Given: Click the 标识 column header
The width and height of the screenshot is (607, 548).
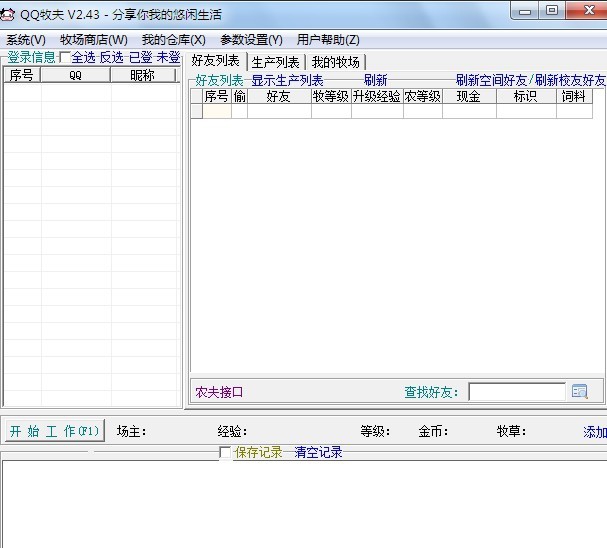Looking at the screenshot, I should pos(526,96).
